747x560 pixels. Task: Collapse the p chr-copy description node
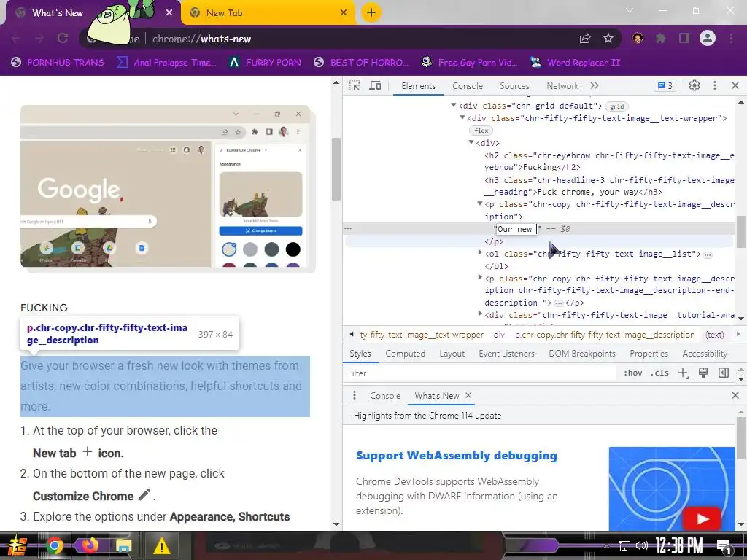[x=480, y=204]
